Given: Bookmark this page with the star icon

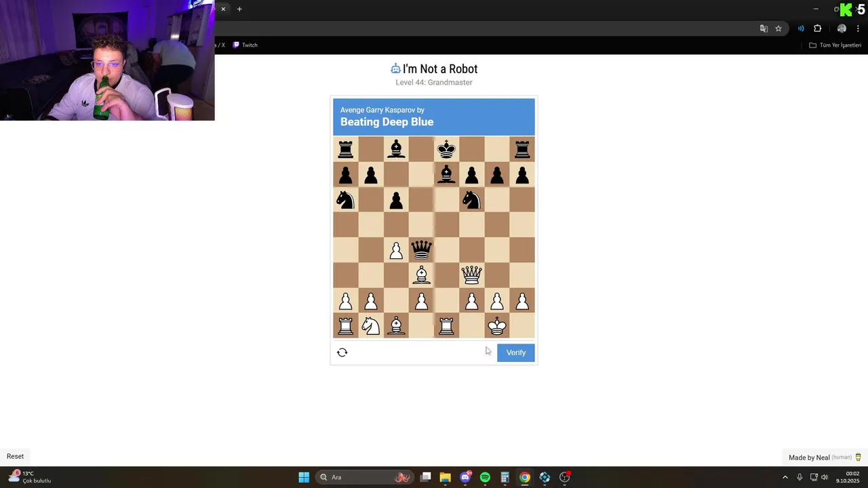Looking at the screenshot, I should [x=778, y=28].
